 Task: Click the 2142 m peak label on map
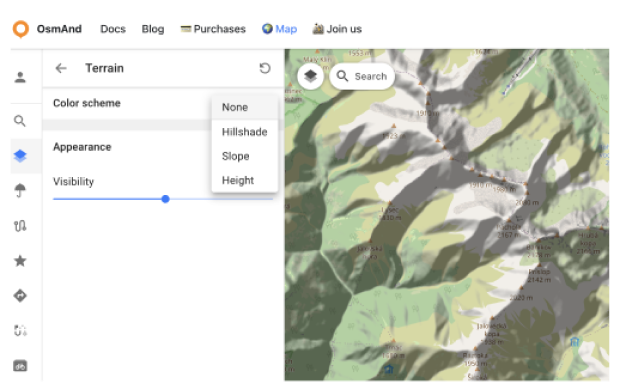539,280
